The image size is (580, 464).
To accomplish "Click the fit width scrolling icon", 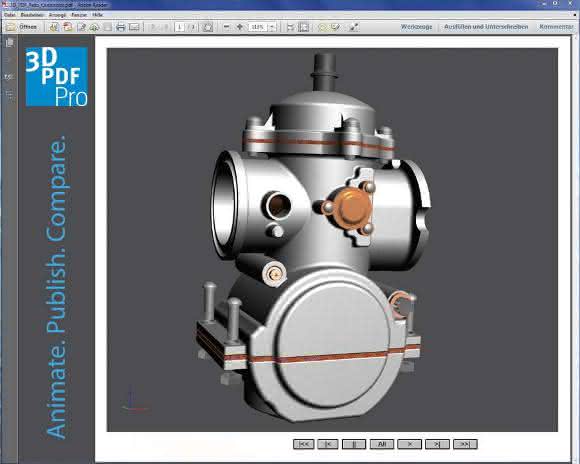I will coord(291,27).
